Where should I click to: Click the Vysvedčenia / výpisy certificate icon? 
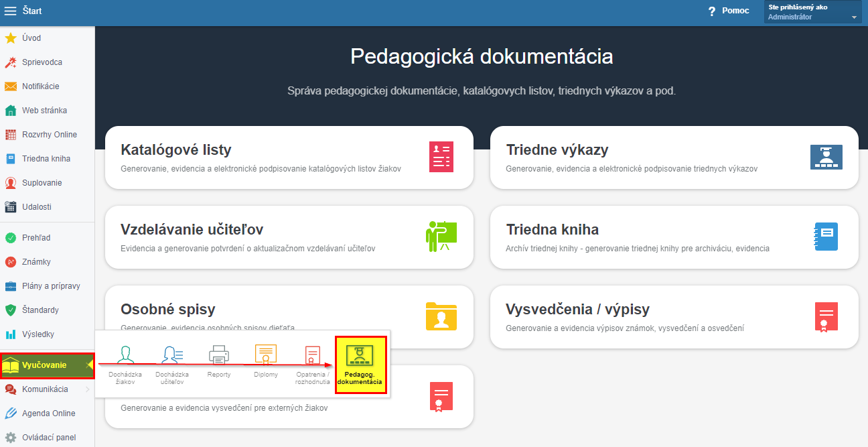826,316
